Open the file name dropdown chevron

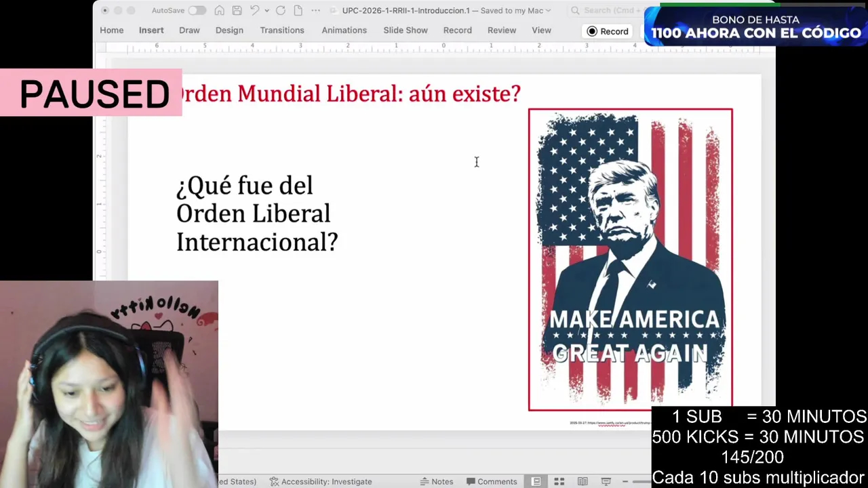click(x=548, y=11)
